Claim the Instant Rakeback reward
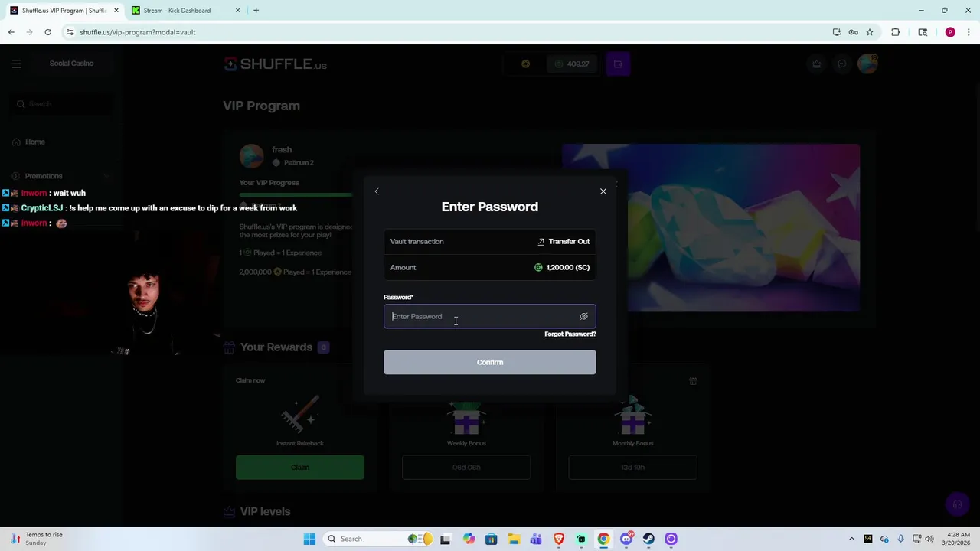 point(300,468)
